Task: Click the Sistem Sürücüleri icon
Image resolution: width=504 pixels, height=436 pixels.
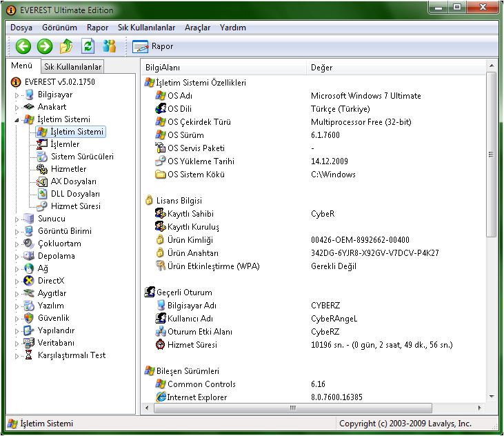Action: pos(42,157)
